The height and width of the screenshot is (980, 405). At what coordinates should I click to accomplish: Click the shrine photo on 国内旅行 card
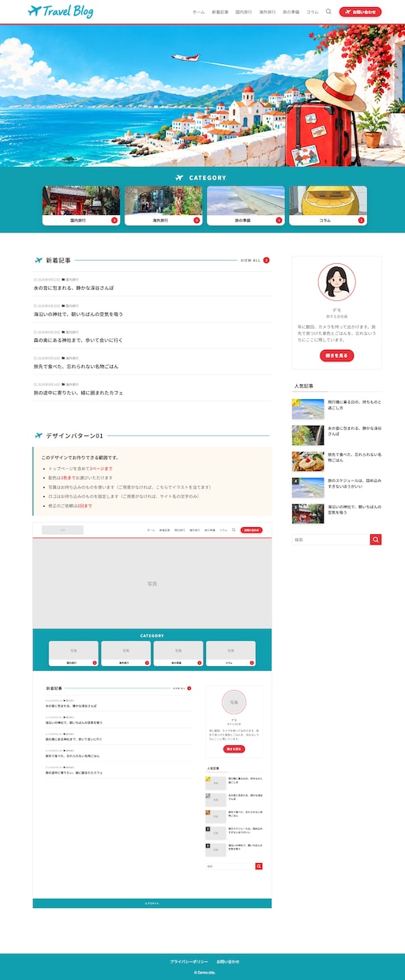(81, 201)
